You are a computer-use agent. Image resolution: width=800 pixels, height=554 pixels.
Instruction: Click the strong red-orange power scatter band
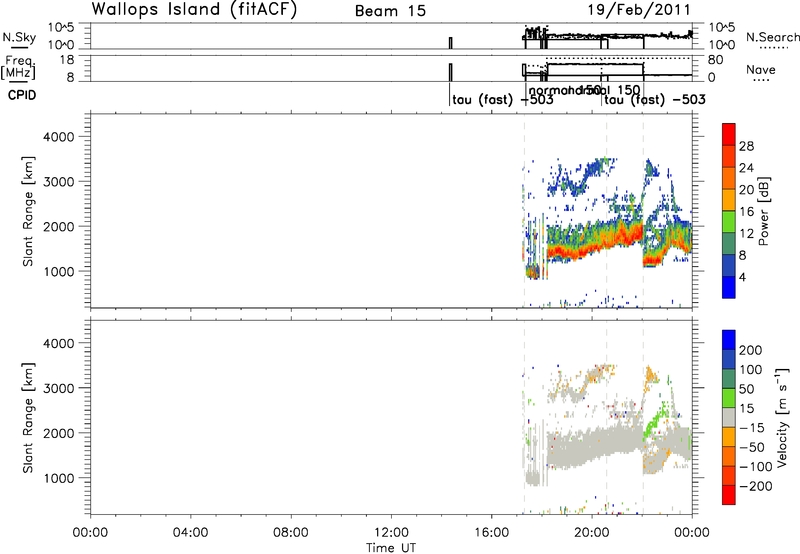(594, 245)
